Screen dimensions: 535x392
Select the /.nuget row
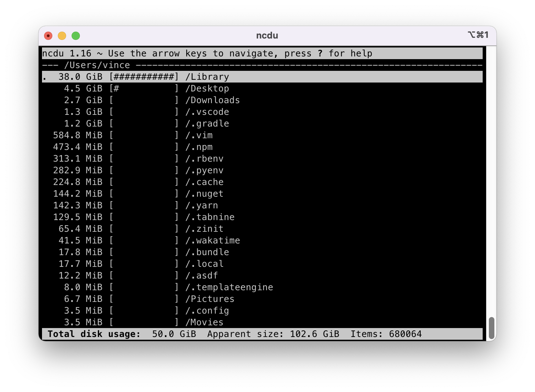[262, 194]
